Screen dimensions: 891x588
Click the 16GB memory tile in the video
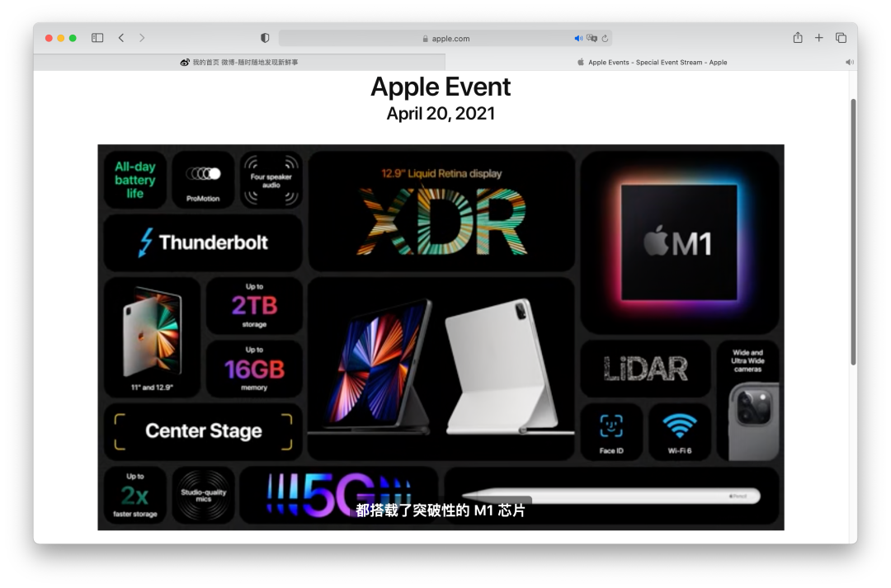[x=254, y=369]
